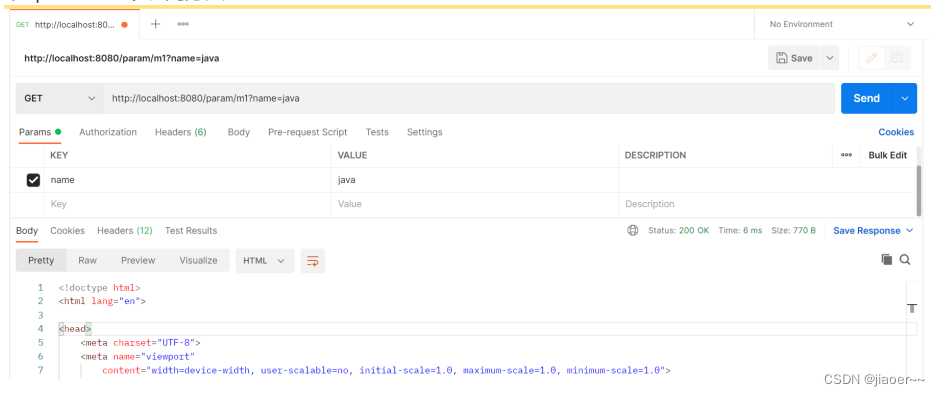Toggle the line wrap icon

pyautogui.click(x=312, y=261)
